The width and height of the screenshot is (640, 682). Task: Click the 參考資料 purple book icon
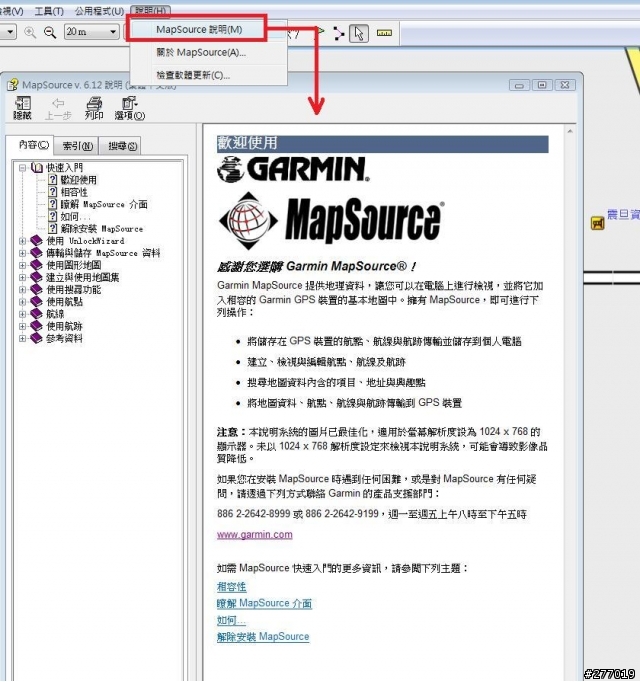tap(37, 338)
